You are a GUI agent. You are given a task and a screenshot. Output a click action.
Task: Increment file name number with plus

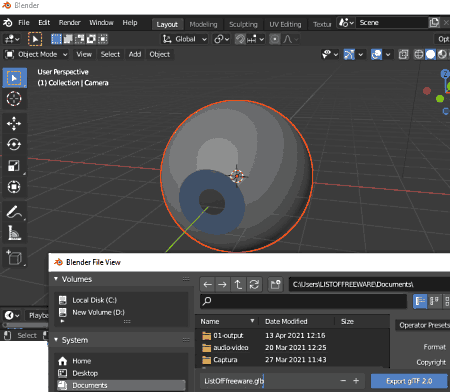point(356,381)
